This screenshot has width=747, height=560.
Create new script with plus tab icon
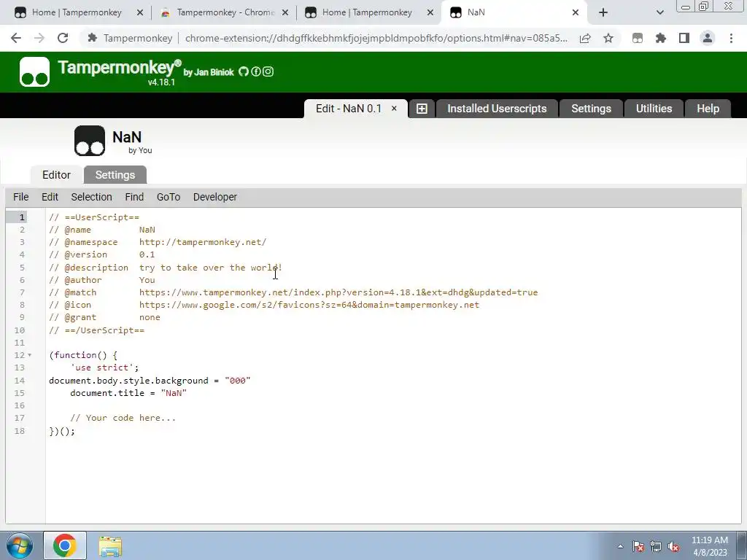point(422,109)
